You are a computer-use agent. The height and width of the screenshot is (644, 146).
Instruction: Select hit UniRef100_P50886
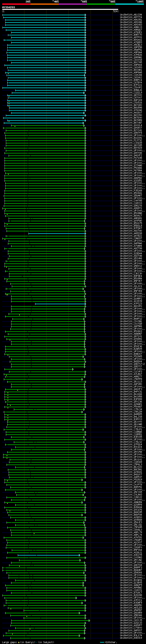point(131,168)
